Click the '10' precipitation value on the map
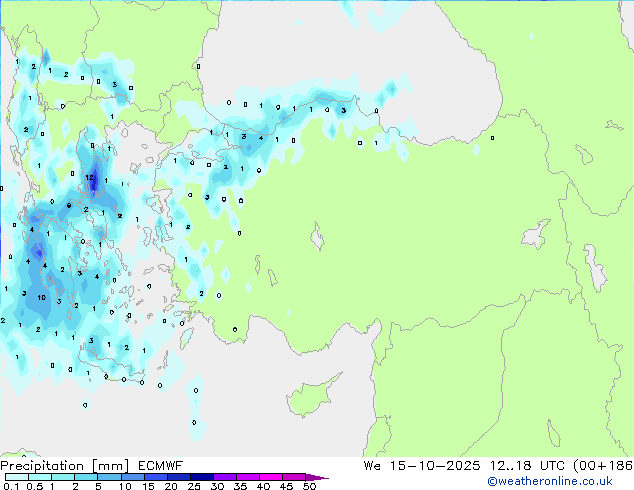 tap(41, 298)
